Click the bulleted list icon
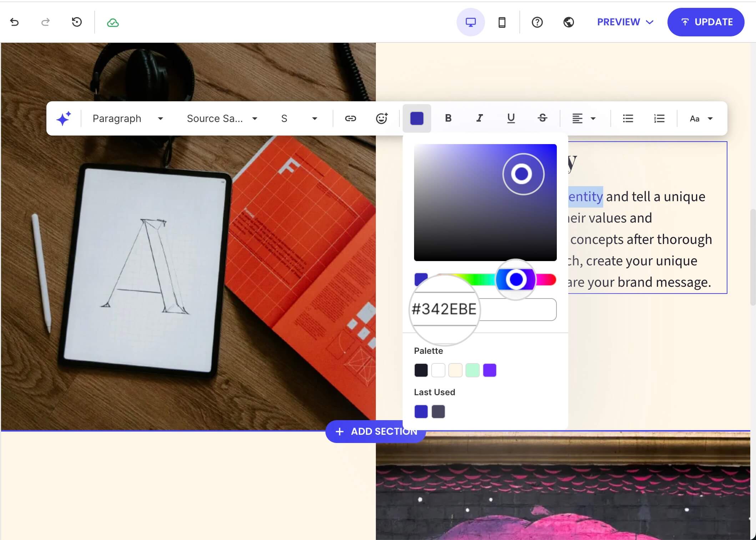Viewport: 756px width, 540px height. 628,118
